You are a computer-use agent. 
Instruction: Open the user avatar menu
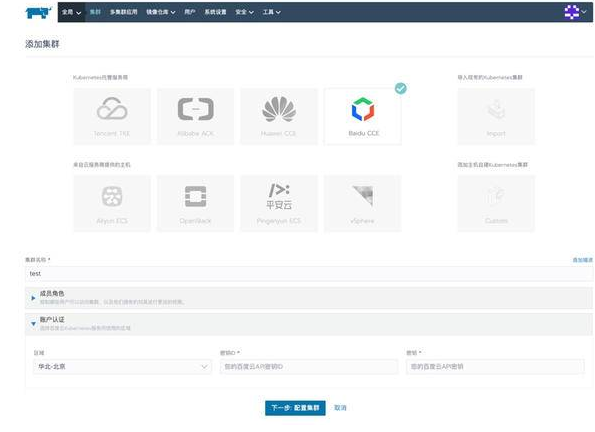pos(575,12)
